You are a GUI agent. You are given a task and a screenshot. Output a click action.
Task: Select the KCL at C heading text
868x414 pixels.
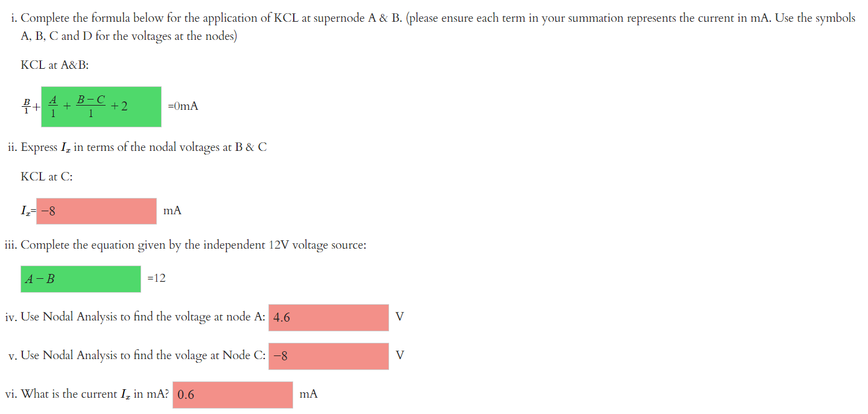point(46,176)
